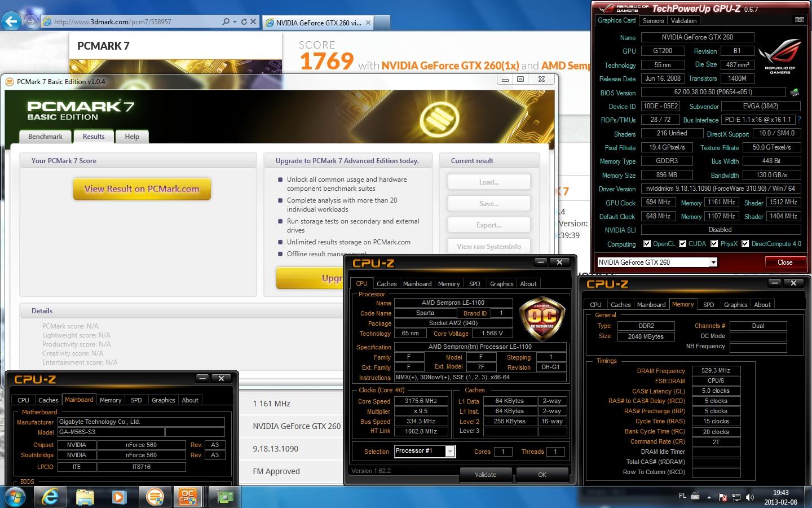
Task: Click the Validate button in CPU-Z
Action: [x=486, y=475]
